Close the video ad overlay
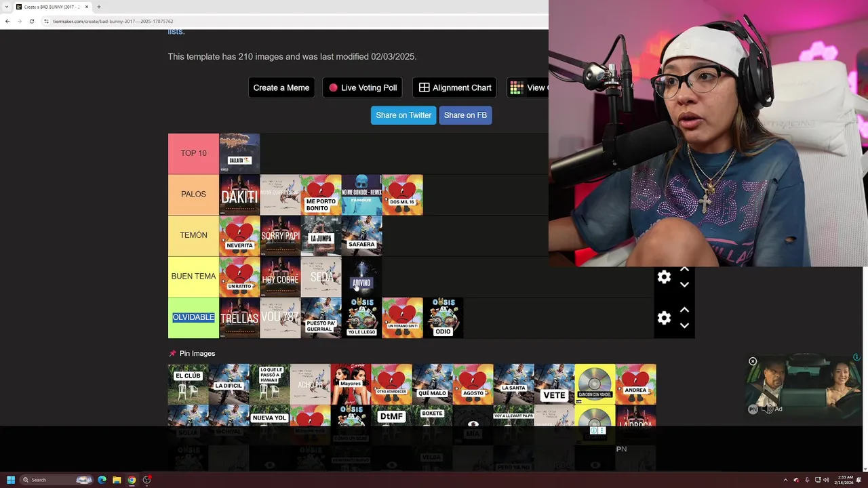 click(753, 361)
